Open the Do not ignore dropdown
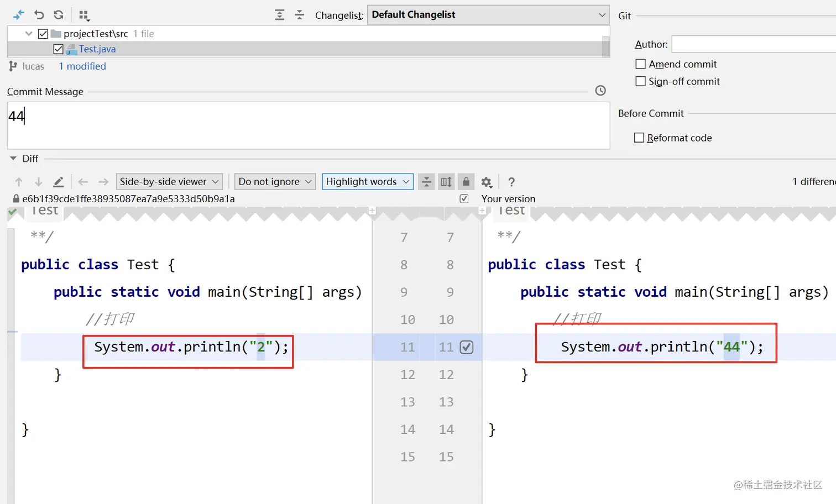This screenshot has height=504, width=836. pyautogui.click(x=275, y=182)
